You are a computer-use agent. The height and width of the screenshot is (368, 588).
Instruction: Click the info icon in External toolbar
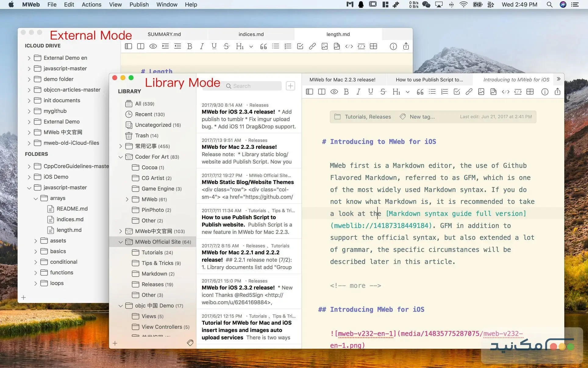(393, 46)
